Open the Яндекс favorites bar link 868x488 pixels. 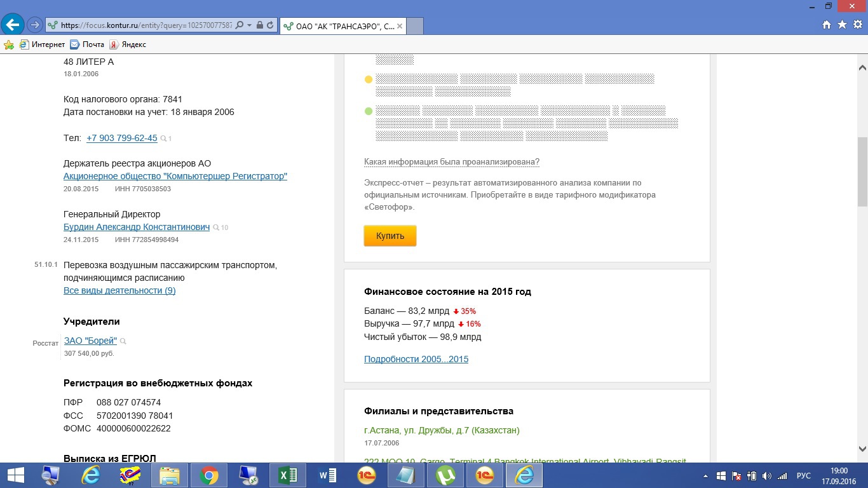point(128,44)
